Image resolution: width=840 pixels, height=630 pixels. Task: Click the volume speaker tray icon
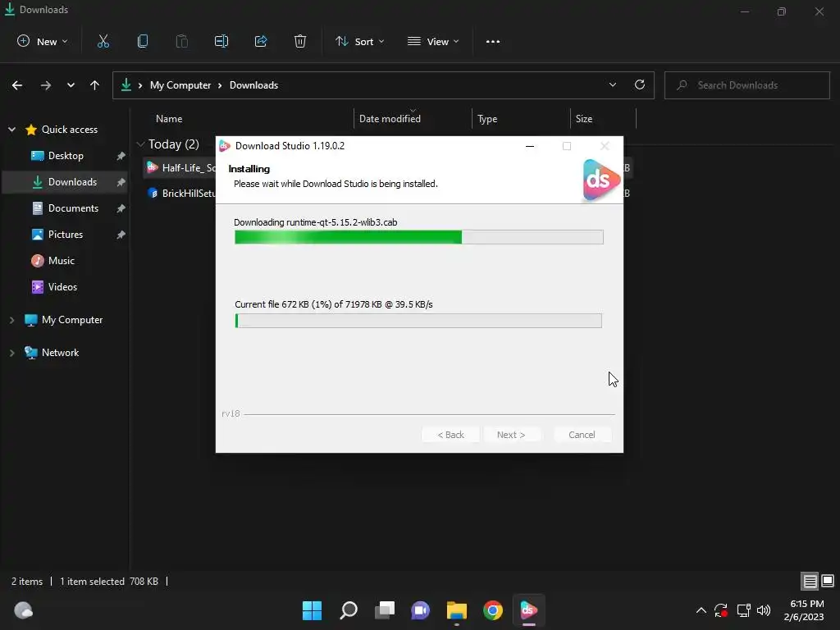point(764,610)
